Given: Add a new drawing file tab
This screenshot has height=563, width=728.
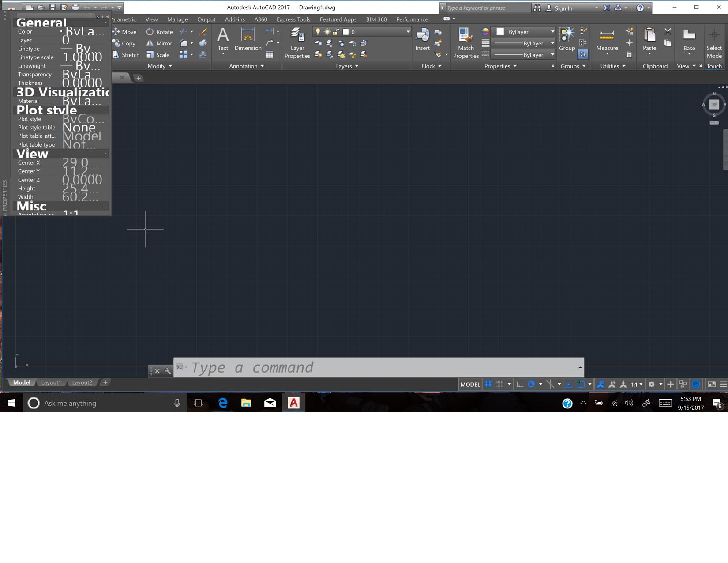Looking at the screenshot, I should pos(139,78).
